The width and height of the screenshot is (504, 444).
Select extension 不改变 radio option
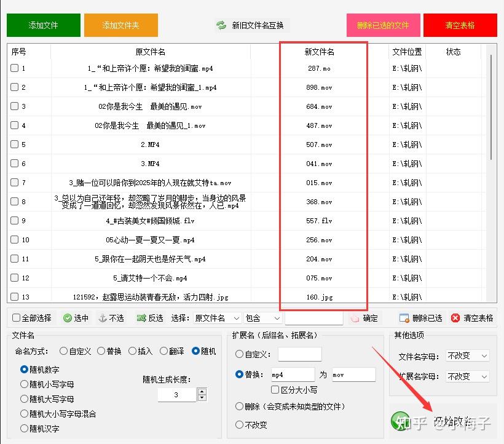pyautogui.click(x=239, y=425)
